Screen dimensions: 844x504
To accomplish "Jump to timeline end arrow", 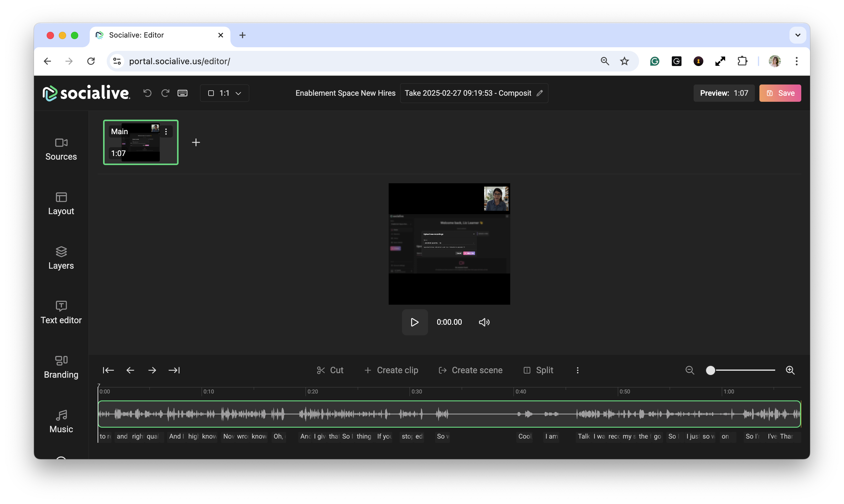I will point(174,370).
